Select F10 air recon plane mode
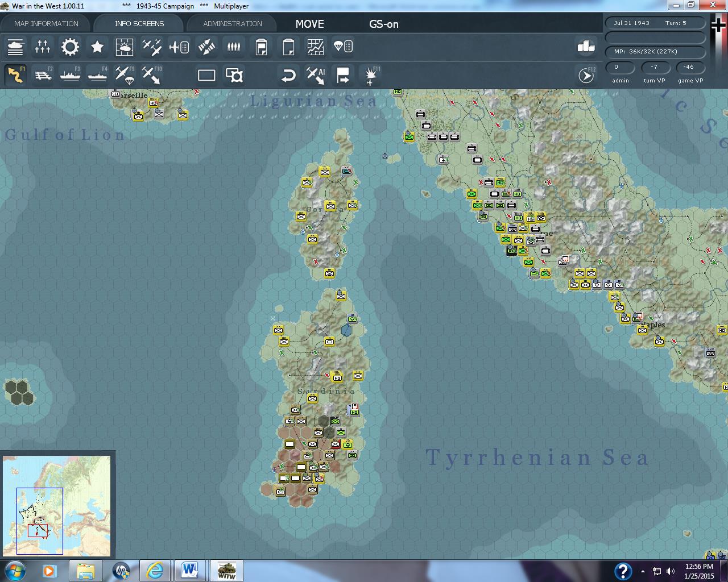 152,75
